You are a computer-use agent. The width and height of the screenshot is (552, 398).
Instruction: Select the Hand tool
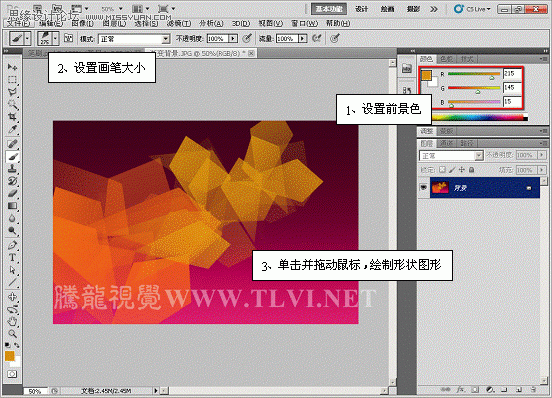(x=12, y=322)
